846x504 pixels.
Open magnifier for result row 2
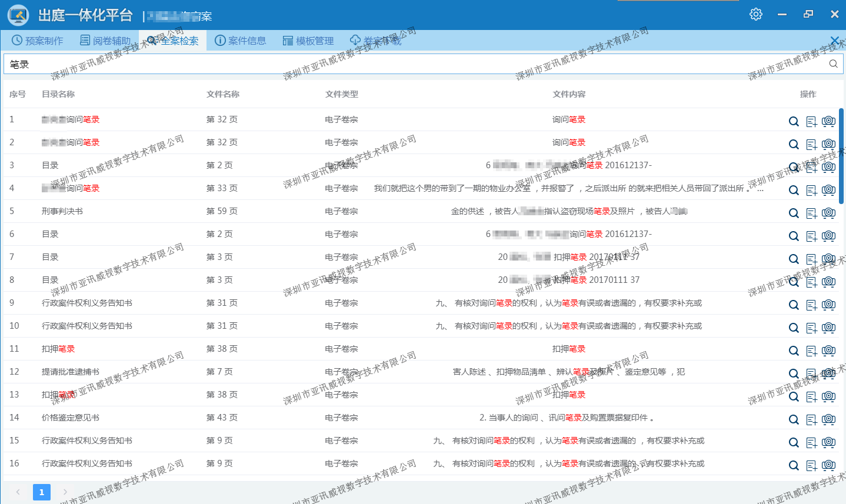pyautogui.click(x=794, y=145)
